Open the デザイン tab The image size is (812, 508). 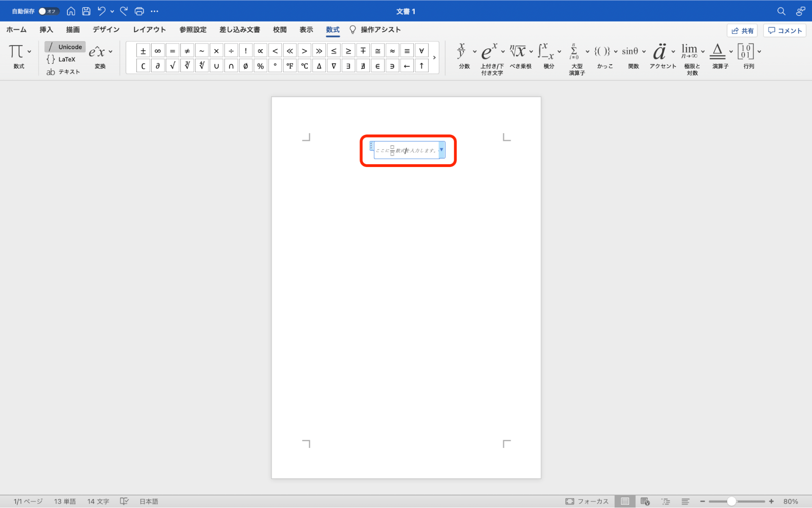tap(106, 30)
